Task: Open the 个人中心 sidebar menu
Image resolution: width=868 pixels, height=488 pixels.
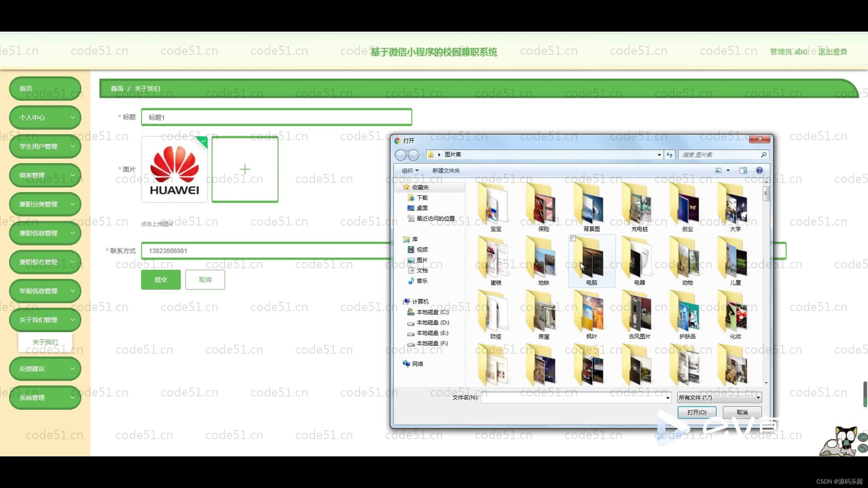Action: (x=45, y=117)
